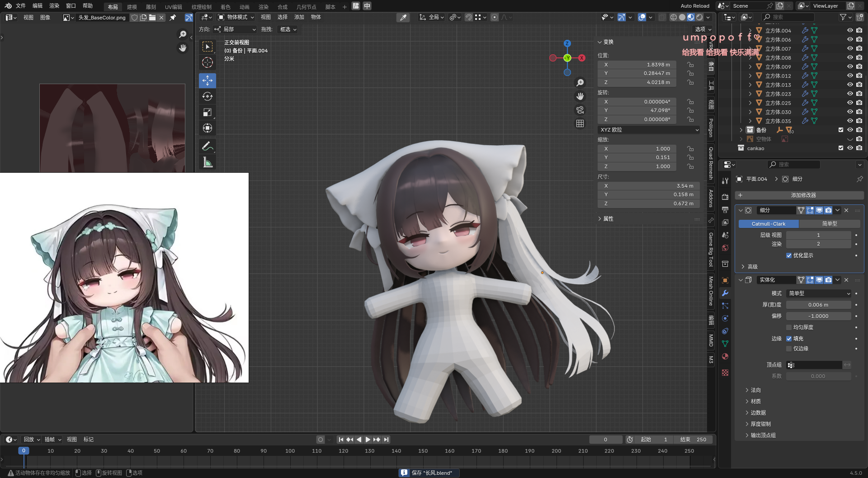Switch to the UV编辑 workspace tab
Viewport: 868px width, 478px height.
[x=173, y=7]
